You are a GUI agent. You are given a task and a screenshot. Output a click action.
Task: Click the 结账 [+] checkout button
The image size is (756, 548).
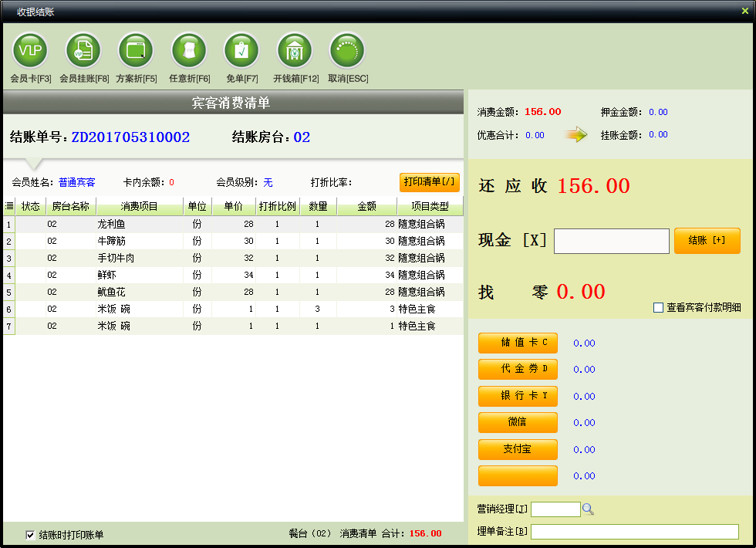pos(707,241)
